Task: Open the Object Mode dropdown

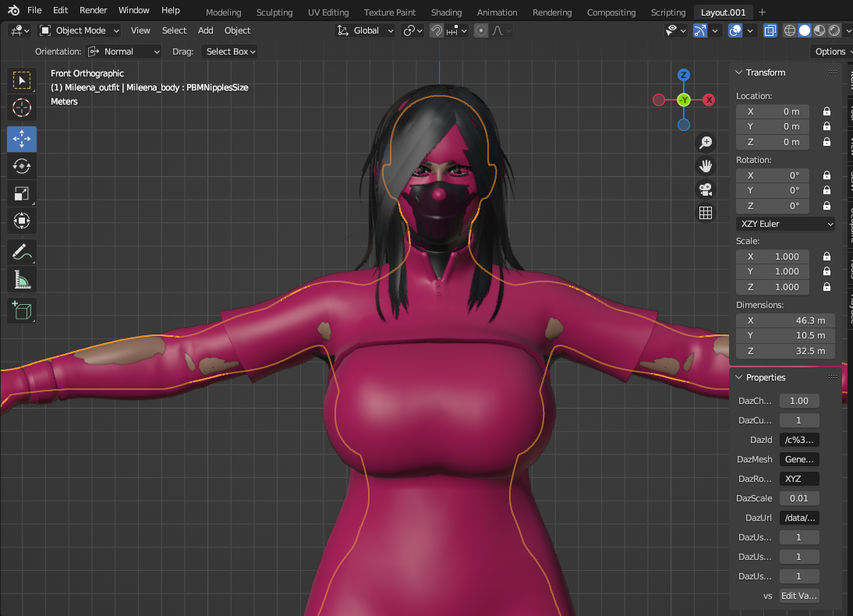Action: (x=79, y=30)
